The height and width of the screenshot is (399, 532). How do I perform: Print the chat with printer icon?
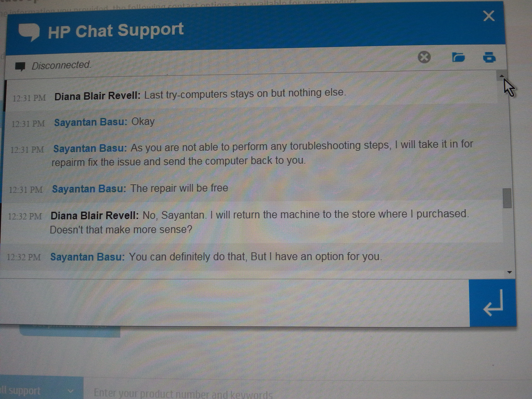coord(489,57)
